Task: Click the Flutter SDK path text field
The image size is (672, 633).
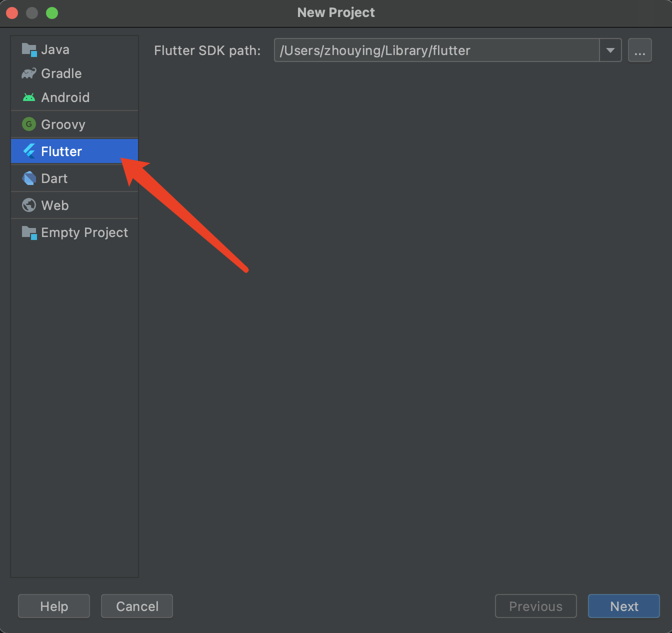Action: (x=436, y=50)
